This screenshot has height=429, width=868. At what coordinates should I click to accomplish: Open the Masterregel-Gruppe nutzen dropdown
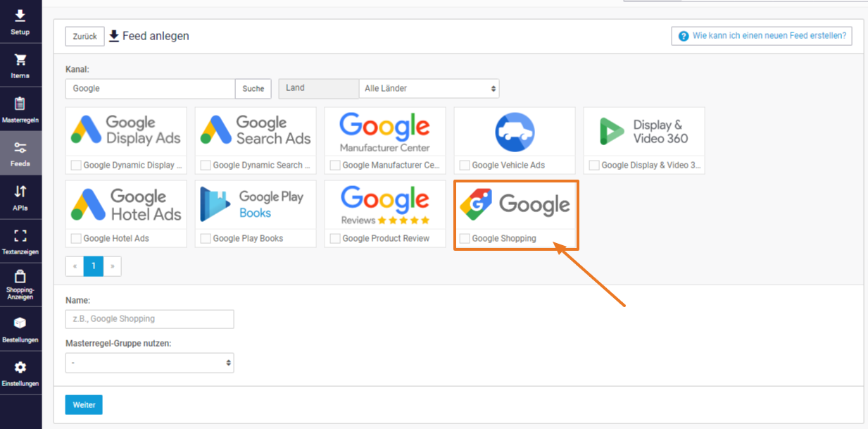pyautogui.click(x=149, y=363)
